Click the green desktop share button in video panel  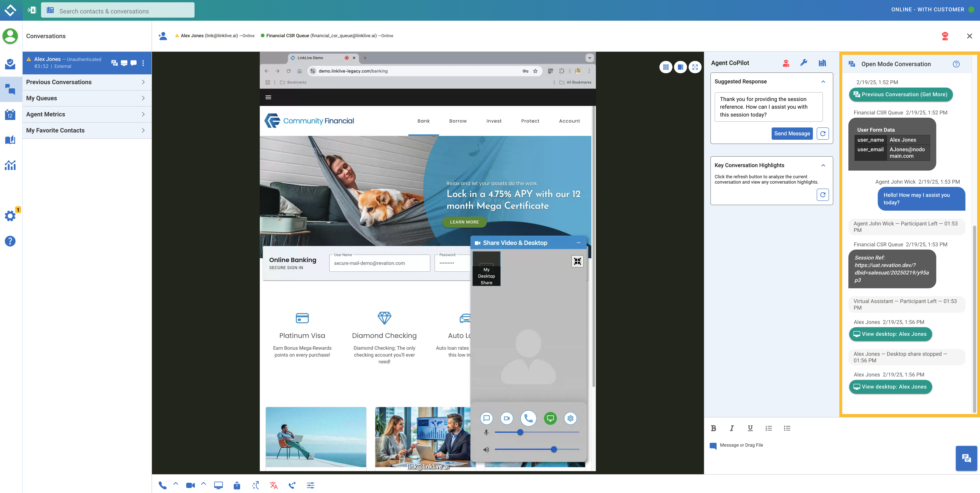point(550,418)
